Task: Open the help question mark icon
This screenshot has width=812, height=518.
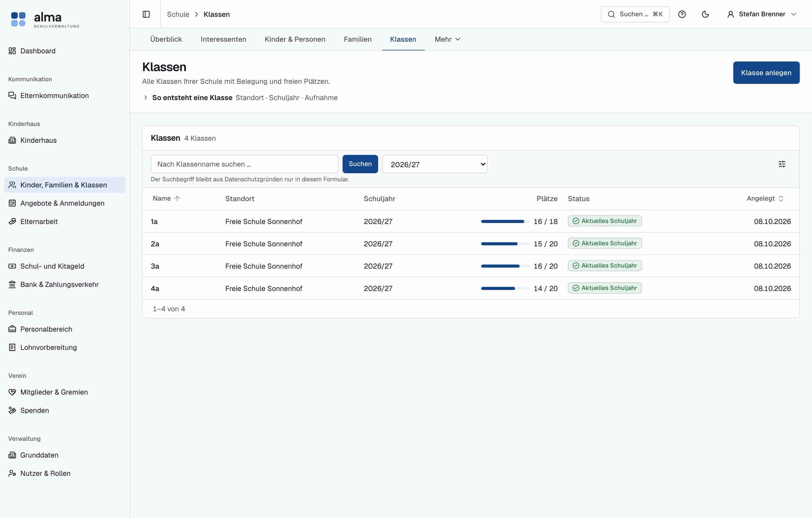Action: click(x=682, y=14)
